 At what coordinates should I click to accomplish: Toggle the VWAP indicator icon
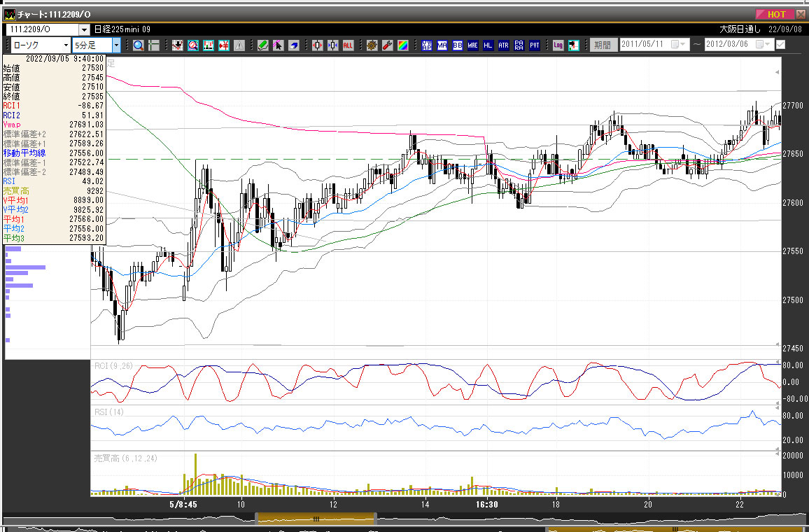click(427, 45)
